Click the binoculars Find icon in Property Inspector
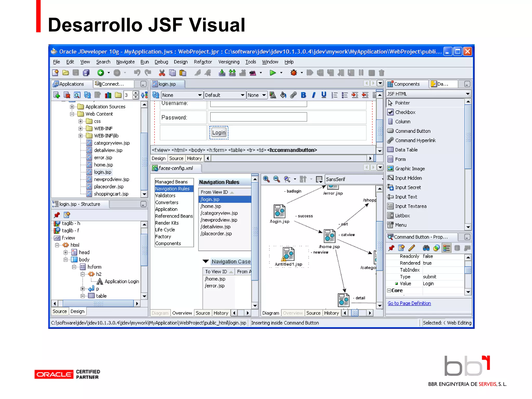Screen dimensions: 532x399 click(426, 248)
